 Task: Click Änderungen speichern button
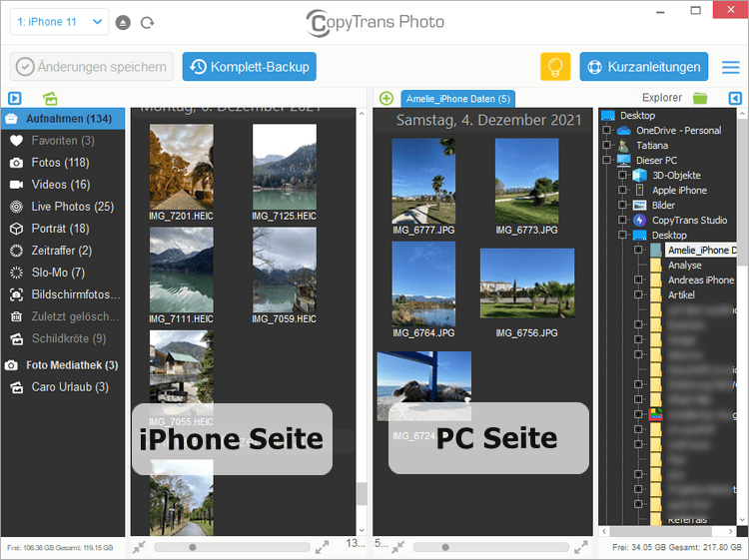(x=92, y=67)
